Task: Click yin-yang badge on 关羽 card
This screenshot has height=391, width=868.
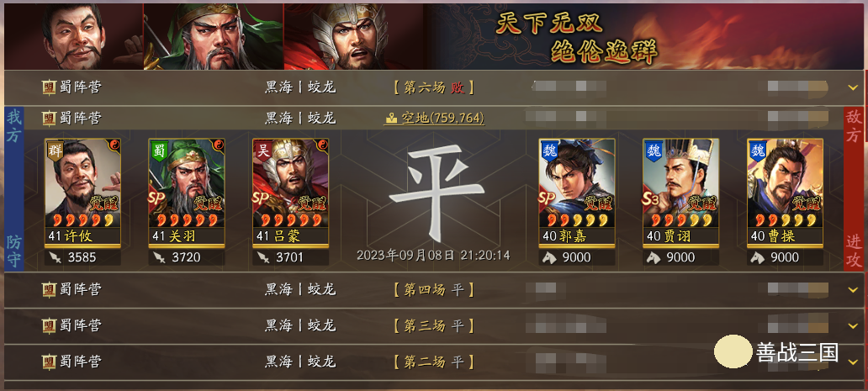Action: coord(219,145)
